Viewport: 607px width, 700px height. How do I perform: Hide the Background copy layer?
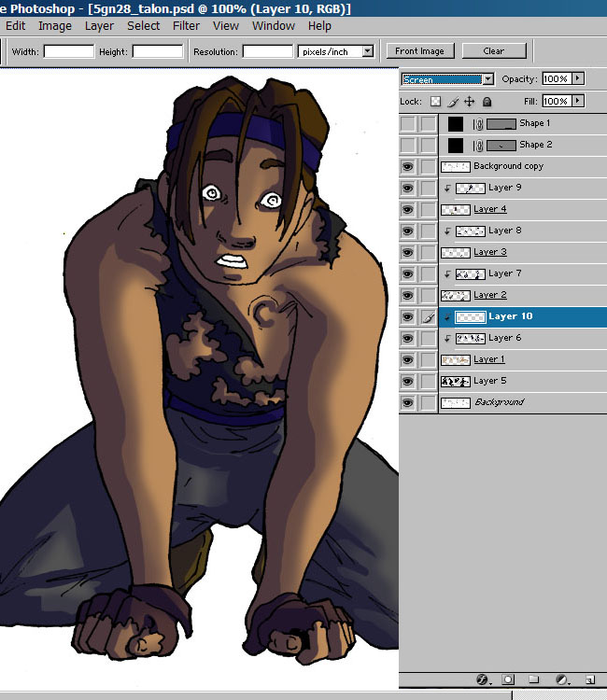(407, 166)
